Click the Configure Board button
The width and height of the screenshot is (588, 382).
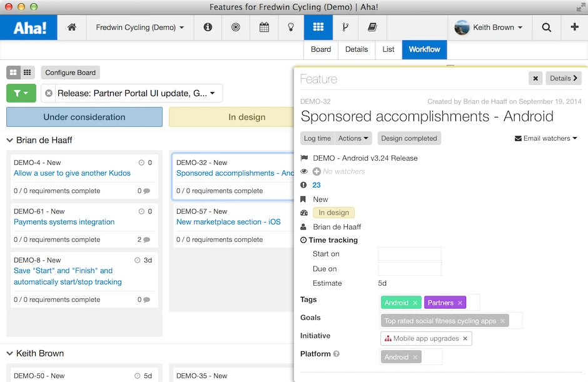[71, 73]
